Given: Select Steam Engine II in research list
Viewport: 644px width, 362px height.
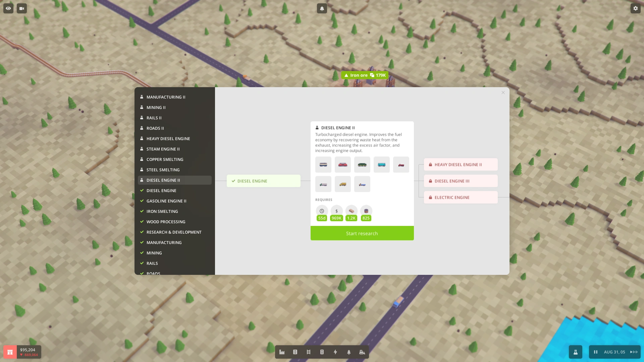Looking at the screenshot, I should (163, 149).
